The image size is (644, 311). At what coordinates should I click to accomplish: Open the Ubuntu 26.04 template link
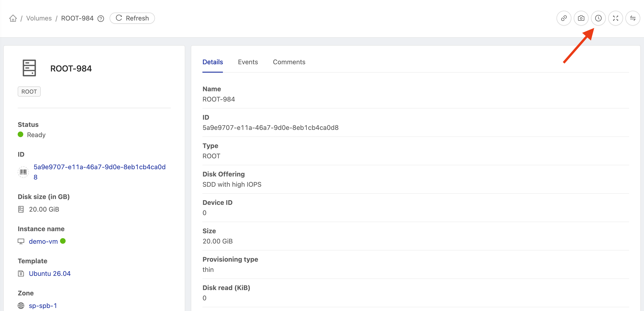[50, 274]
